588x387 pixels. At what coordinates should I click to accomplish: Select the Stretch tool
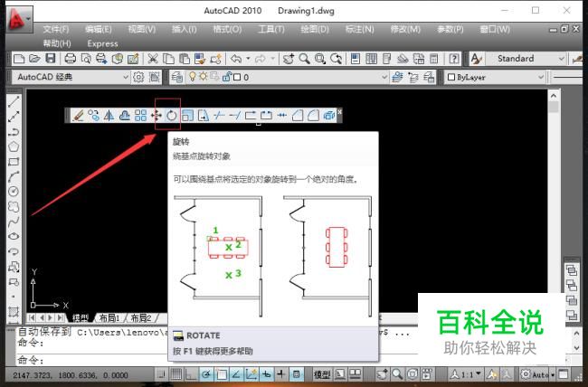click(204, 116)
